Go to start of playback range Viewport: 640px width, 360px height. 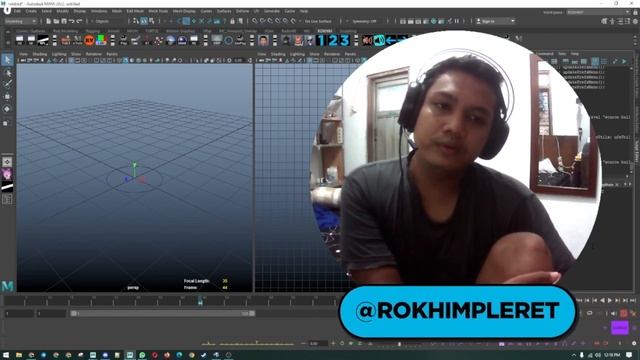click(580, 300)
